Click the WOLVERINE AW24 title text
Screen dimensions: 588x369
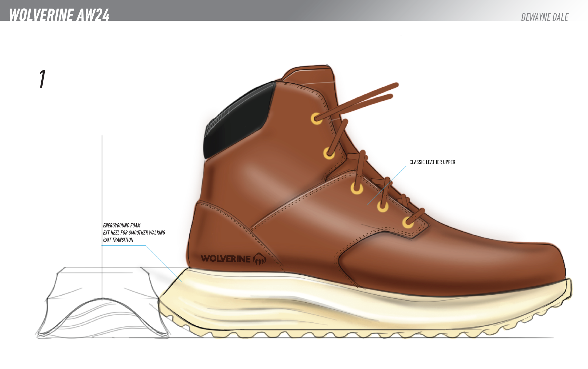[59, 15]
